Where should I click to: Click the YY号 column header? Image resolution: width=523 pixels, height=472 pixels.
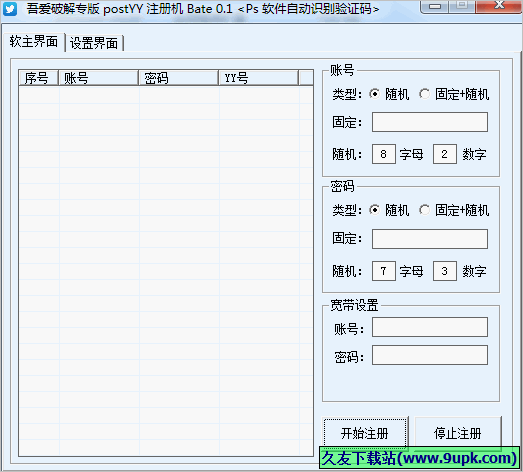pos(258,78)
